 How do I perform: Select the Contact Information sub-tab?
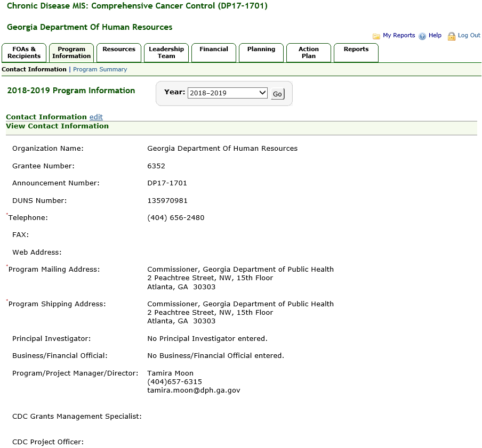click(x=34, y=69)
